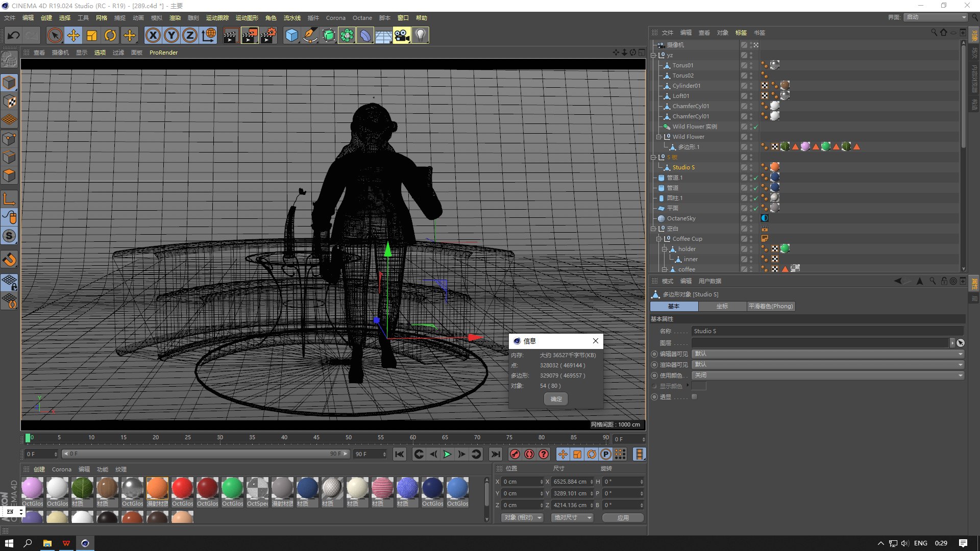Add a Cube primitive object
Viewport: 980px width, 551px height.
point(291,35)
